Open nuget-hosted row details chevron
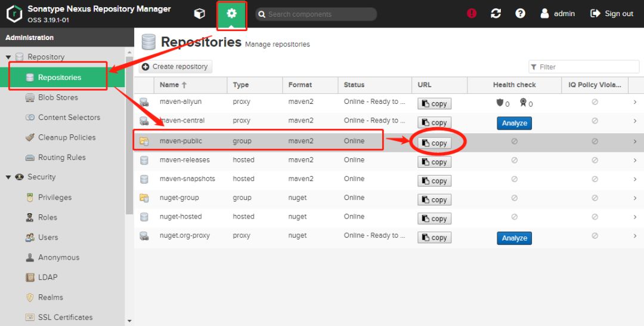644x326 pixels. tap(635, 217)
